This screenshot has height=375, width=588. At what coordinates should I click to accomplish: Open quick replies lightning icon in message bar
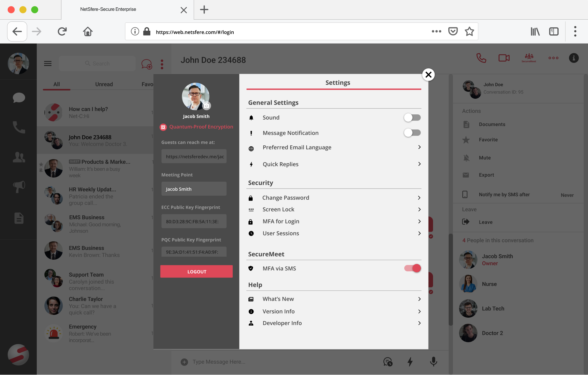(410, 362)
